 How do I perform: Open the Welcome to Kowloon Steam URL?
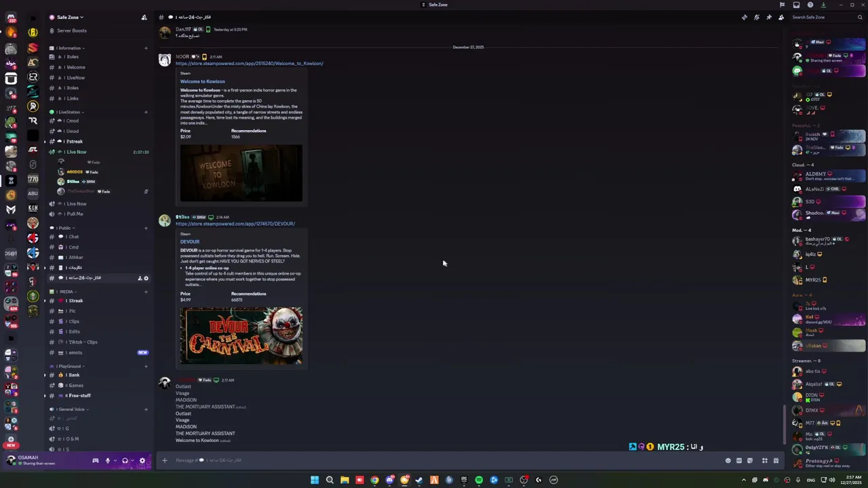point(250,63)
